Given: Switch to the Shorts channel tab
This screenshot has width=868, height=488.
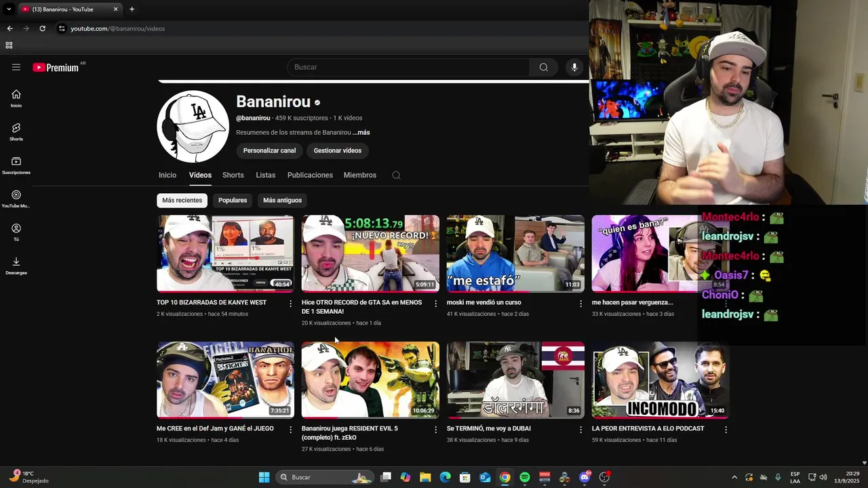Looking at the screenshot, I should coord(233,175).
